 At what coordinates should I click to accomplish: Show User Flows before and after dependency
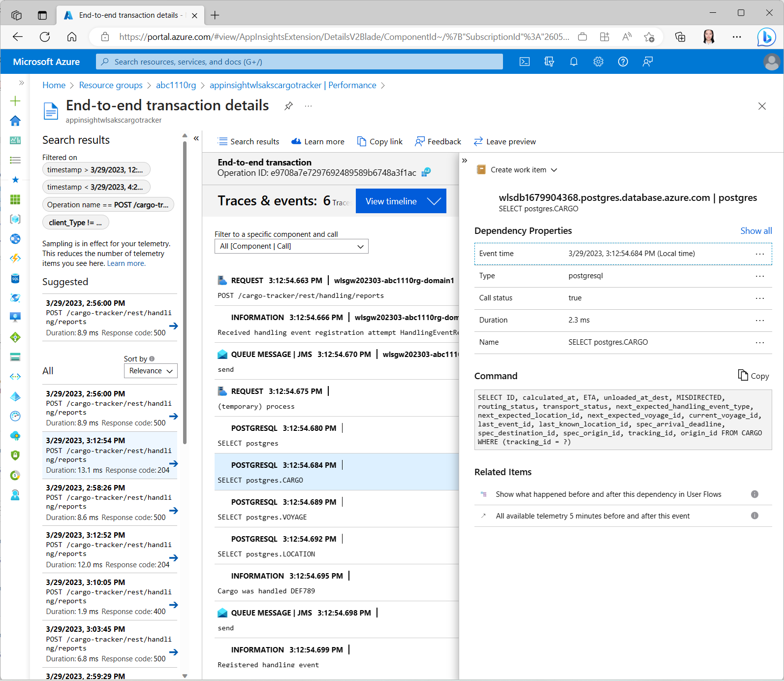pyautogui.click(x=608, y=494)
